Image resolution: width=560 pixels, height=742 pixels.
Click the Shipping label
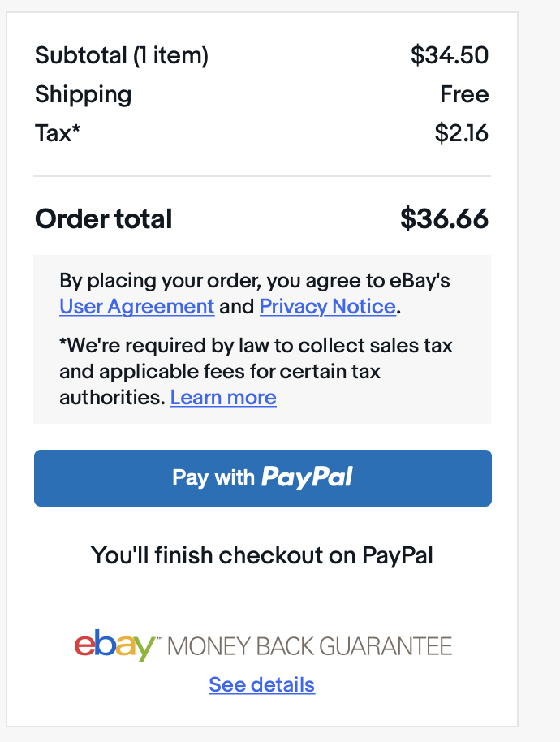[x=84, y=95]
